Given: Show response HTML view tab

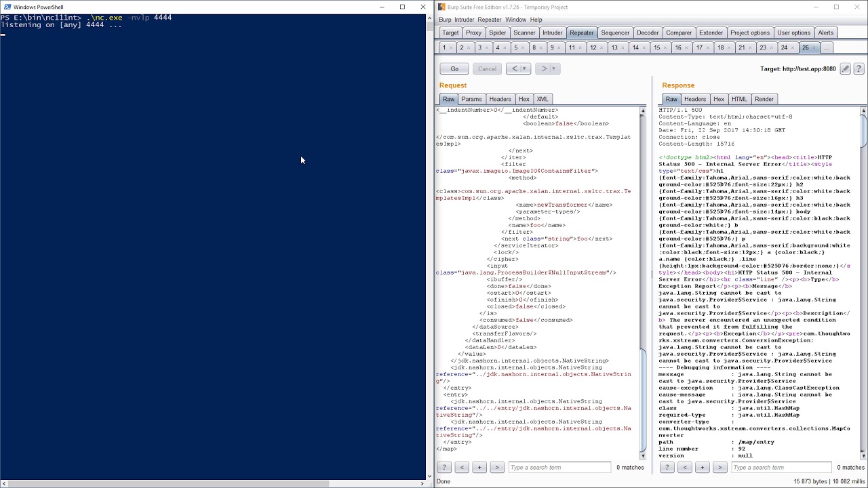Looking at the screenshot, I should tap(739, 99).
